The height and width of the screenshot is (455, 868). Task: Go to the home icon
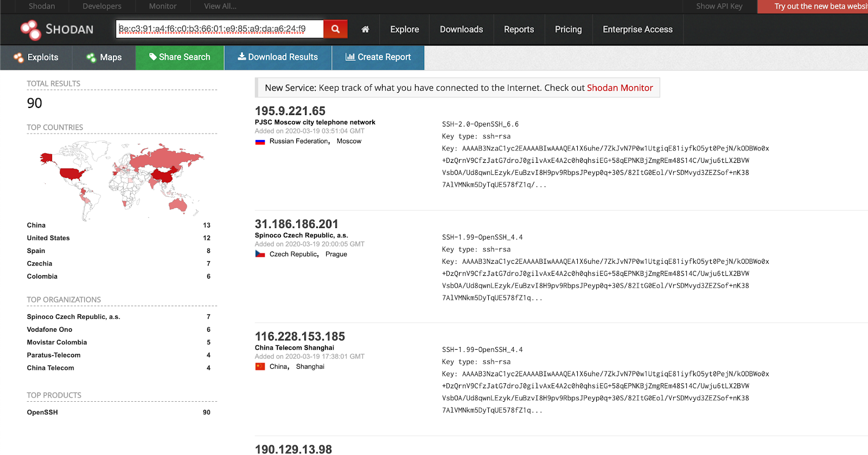click(365, 29)
